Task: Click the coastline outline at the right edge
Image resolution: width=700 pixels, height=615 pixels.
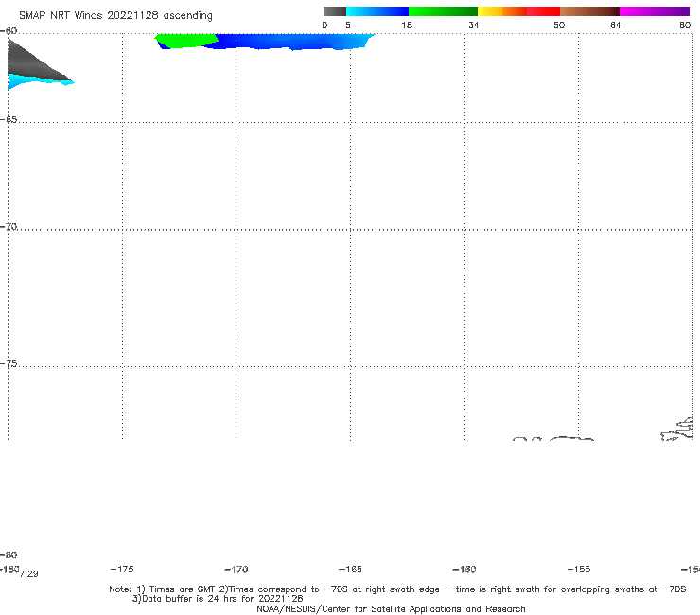Action: (677, 430)
